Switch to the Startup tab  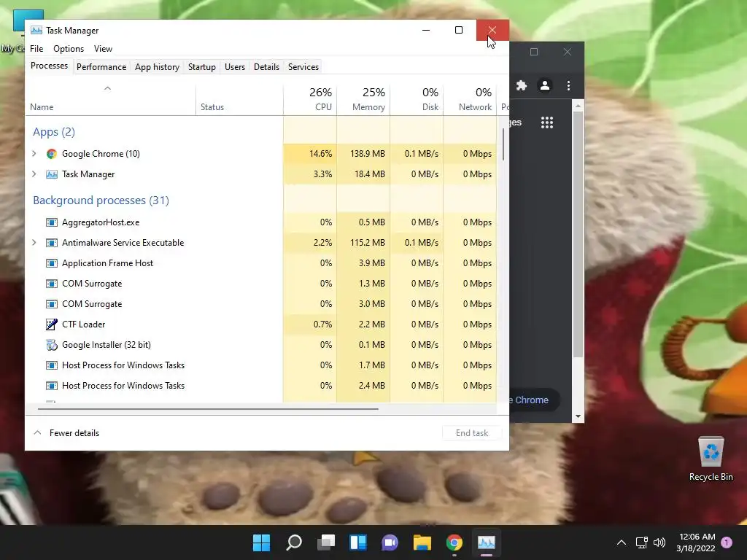(202, 67)
